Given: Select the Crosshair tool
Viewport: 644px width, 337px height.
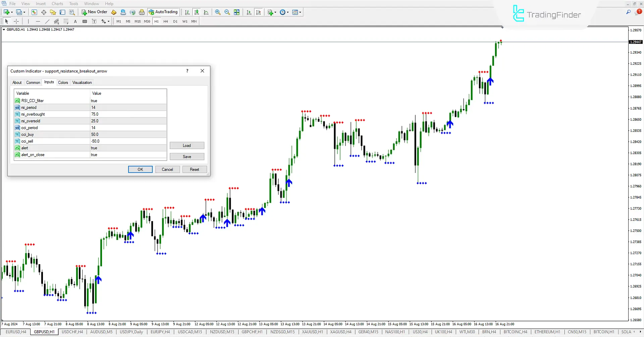Looking at the screenshot, I should tap(16, 21).
